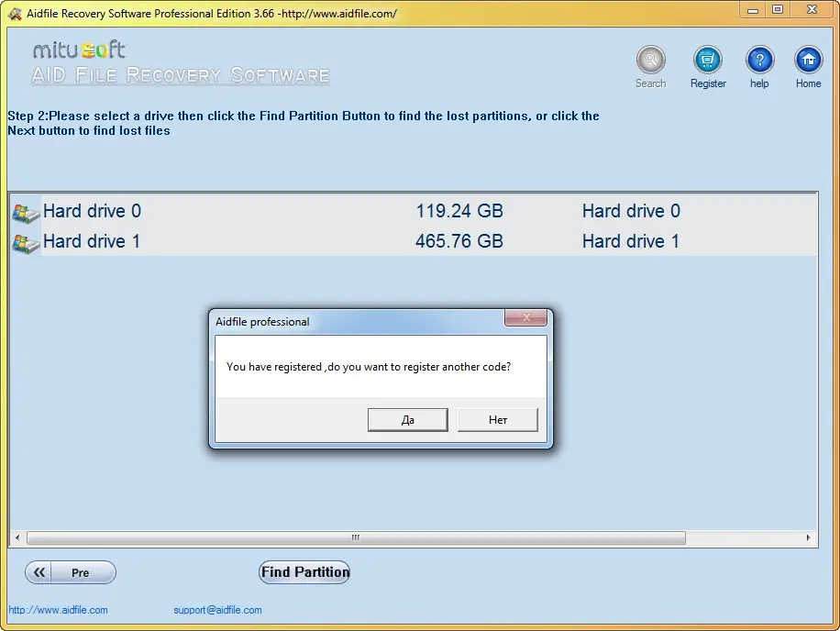840x631 pixels.
Task: Go to the Home icon
Action: coord(809,60)
